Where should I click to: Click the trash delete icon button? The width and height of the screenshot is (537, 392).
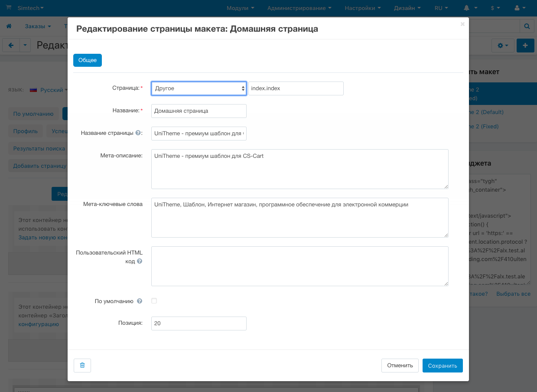[x=82, y=366]
